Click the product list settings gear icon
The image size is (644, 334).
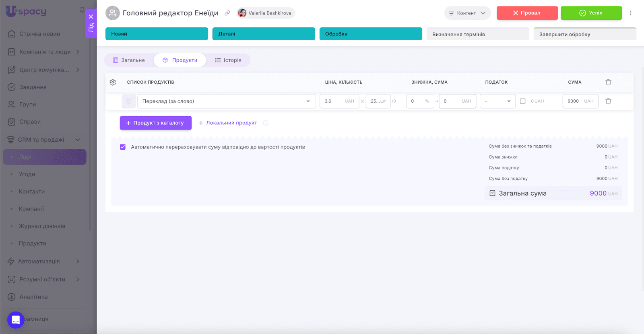(x=113, y=82)
